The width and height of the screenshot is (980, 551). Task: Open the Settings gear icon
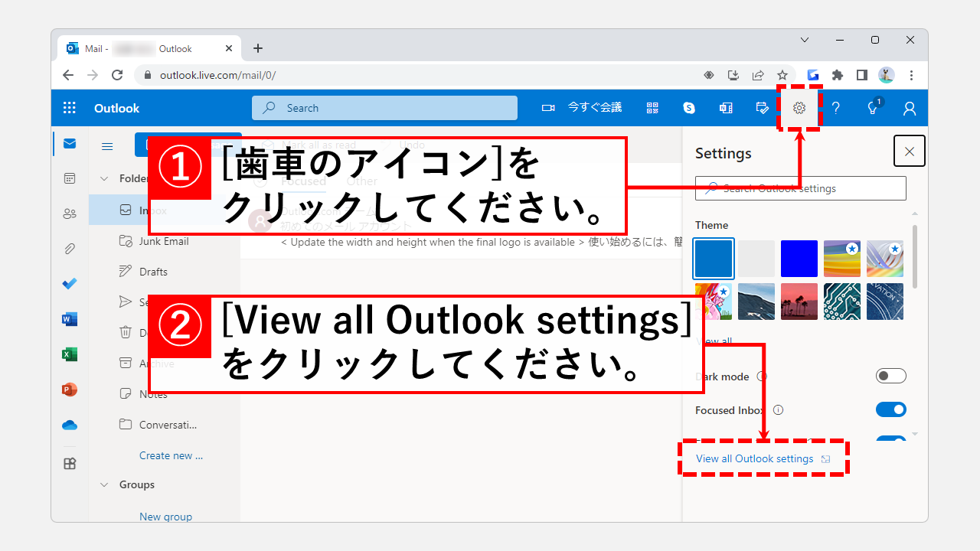[799, 108]
